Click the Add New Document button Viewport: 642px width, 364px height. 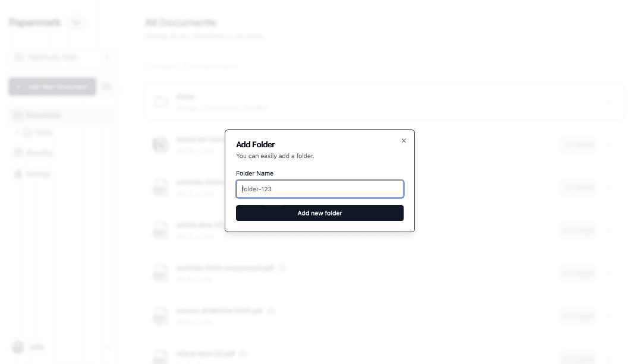52,86
